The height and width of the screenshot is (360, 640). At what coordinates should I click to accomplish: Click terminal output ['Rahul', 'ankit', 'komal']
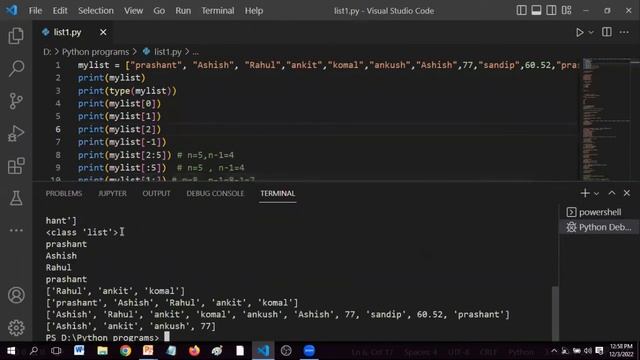coord(115,291)
